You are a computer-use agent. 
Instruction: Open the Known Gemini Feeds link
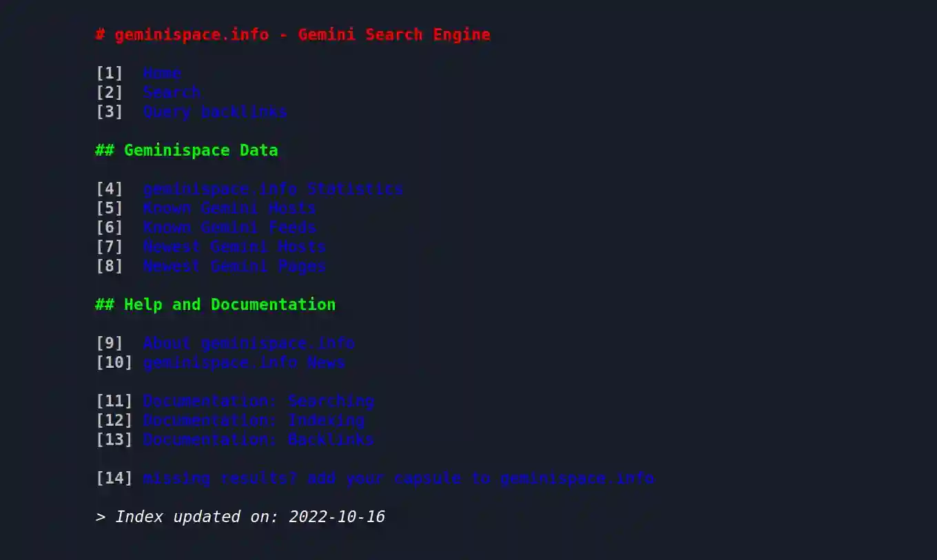click(x=229, y=227)
